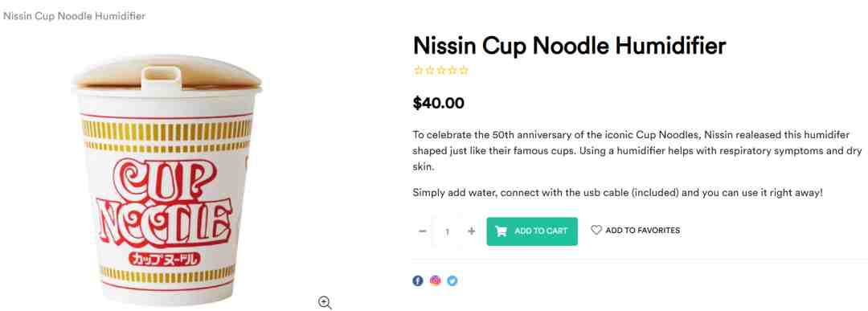The image size is (868, 311).
Task: Rate the humidifier five stars
Action: point(464,70)
